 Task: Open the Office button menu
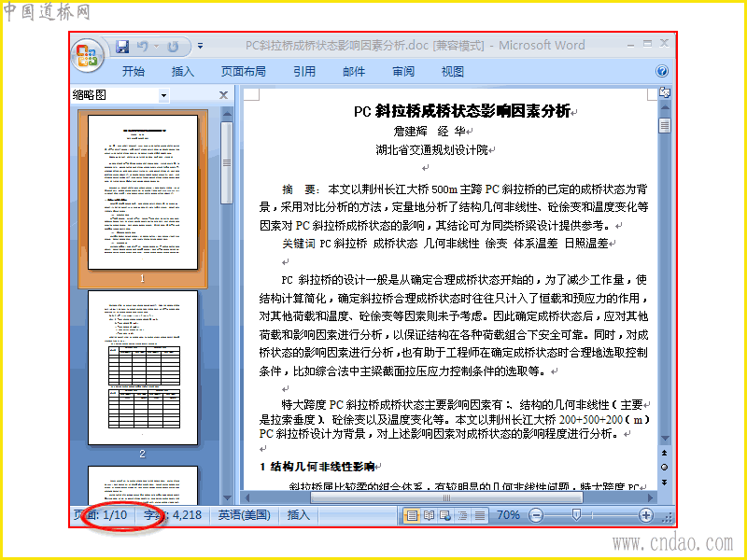click(87, 55)
